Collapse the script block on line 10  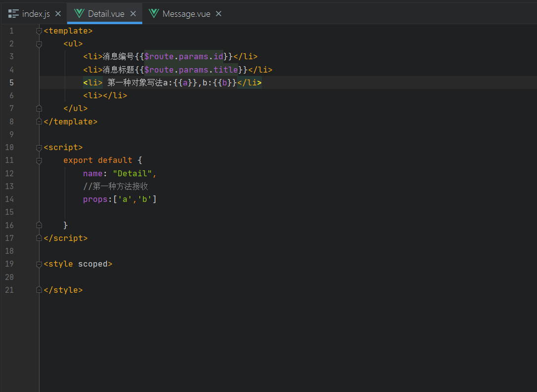(x=40, y=148)
